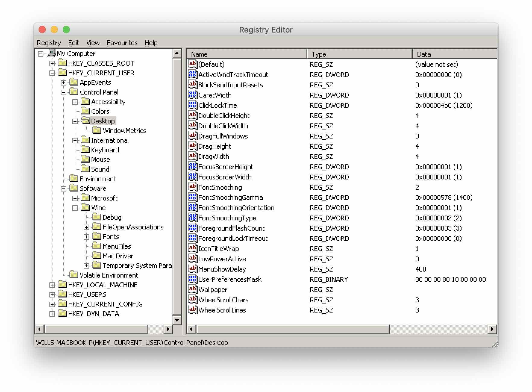Click the tree pane vertical scrollbar thumb
532x392 pixels.
click(177, 187)
